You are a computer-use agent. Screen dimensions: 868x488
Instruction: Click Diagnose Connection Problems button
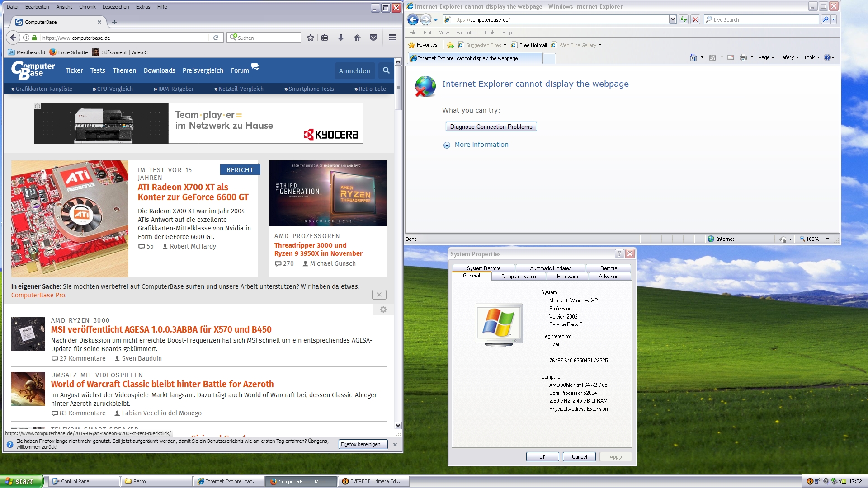coord(491,127)
